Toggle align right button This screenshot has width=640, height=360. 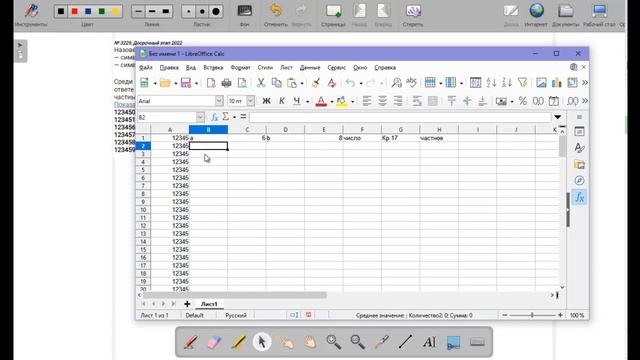398,101
